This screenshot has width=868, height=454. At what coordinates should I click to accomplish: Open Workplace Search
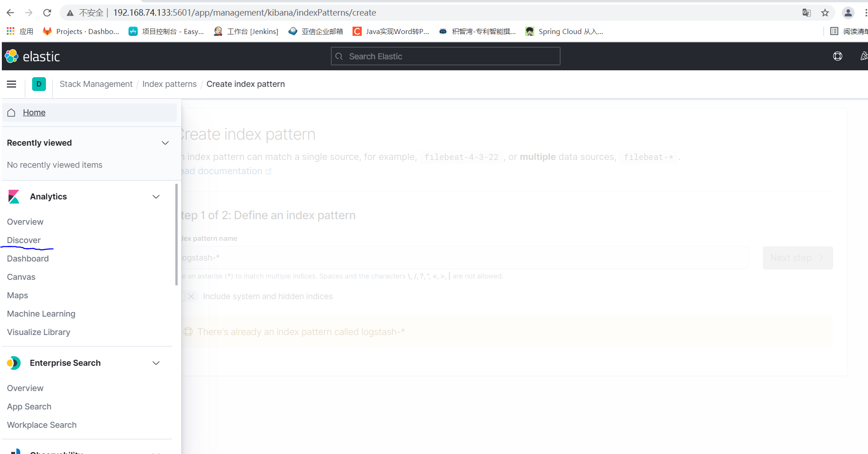click(42, 425)
